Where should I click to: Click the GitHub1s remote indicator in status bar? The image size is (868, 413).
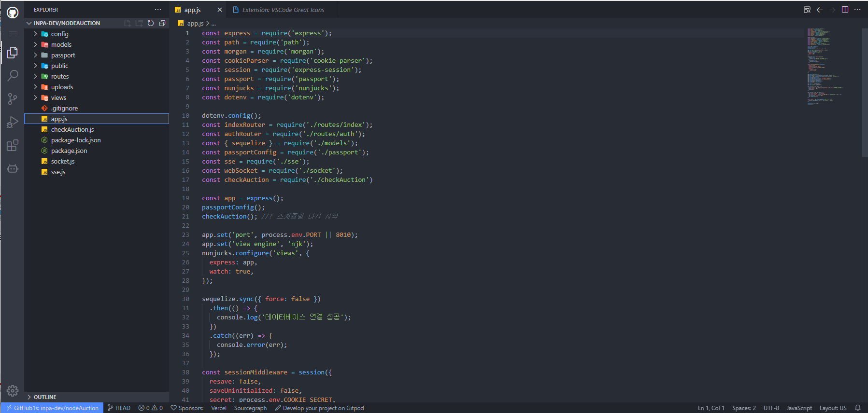point(52,408)
